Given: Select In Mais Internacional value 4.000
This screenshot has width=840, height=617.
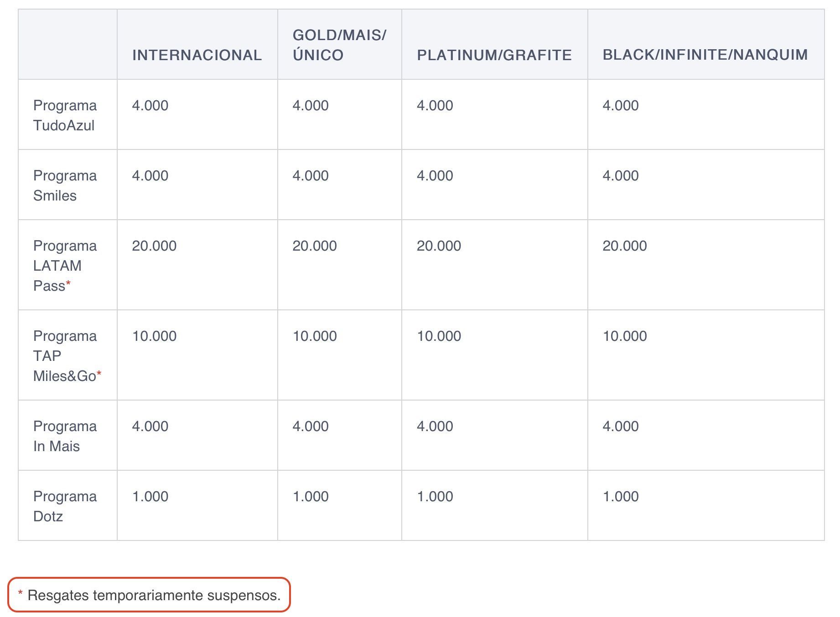Looking at the screenshot, I should 150,427.
